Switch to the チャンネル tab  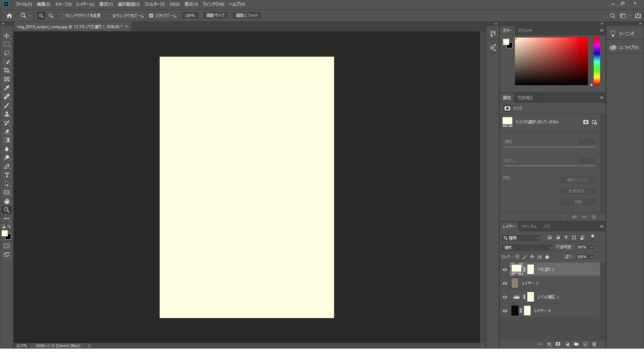tap(529, 227)
